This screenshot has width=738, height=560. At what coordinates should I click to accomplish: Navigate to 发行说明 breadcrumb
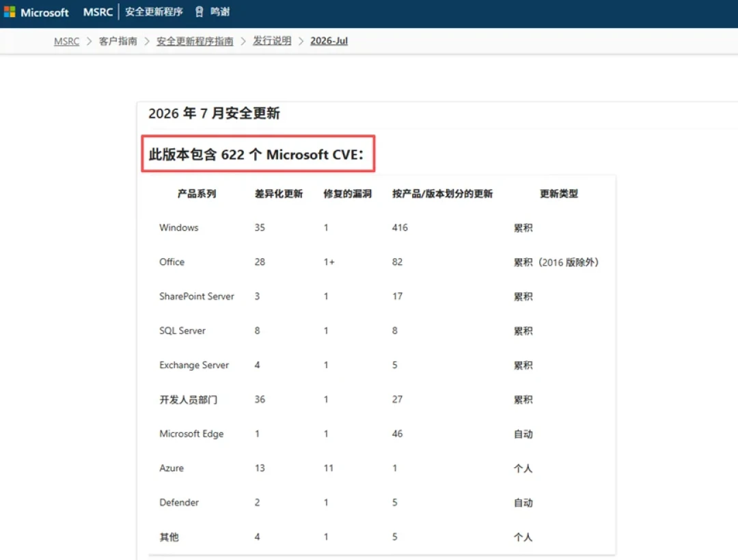pos(272,41)
